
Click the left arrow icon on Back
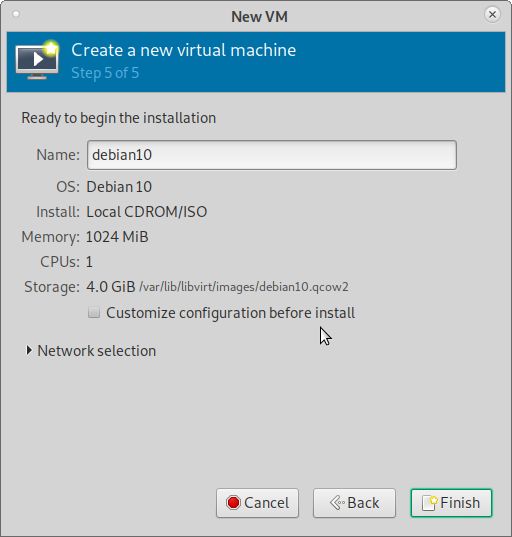click(337, 503)
